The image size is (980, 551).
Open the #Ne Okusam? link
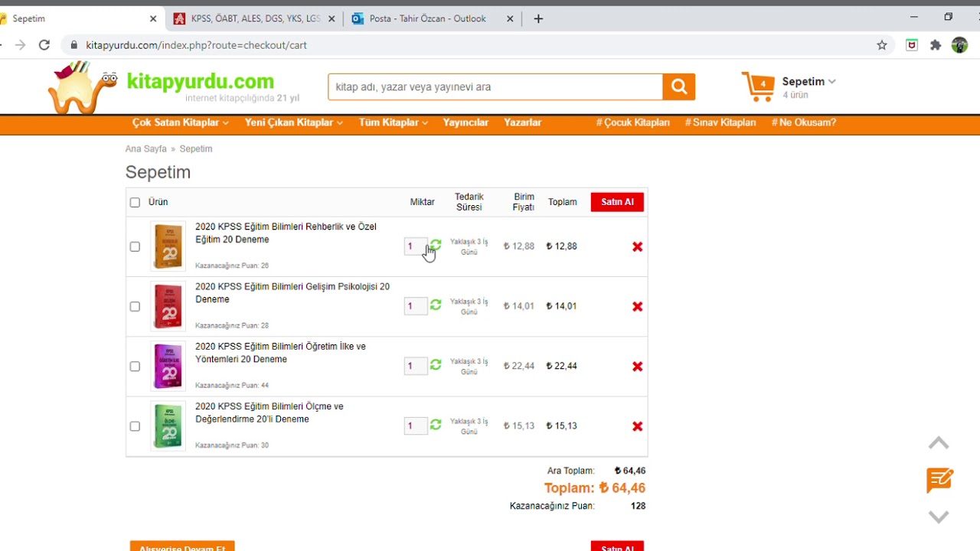(x=804, y=122)
